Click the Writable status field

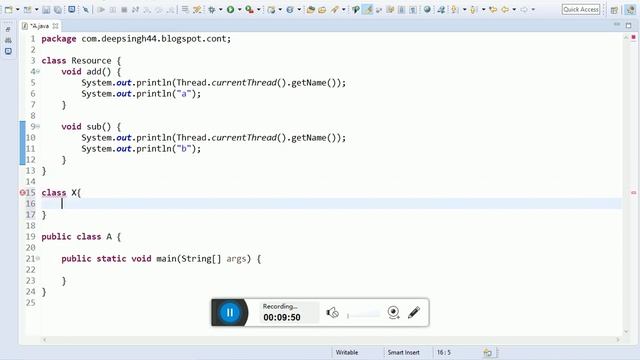point(347,352)
